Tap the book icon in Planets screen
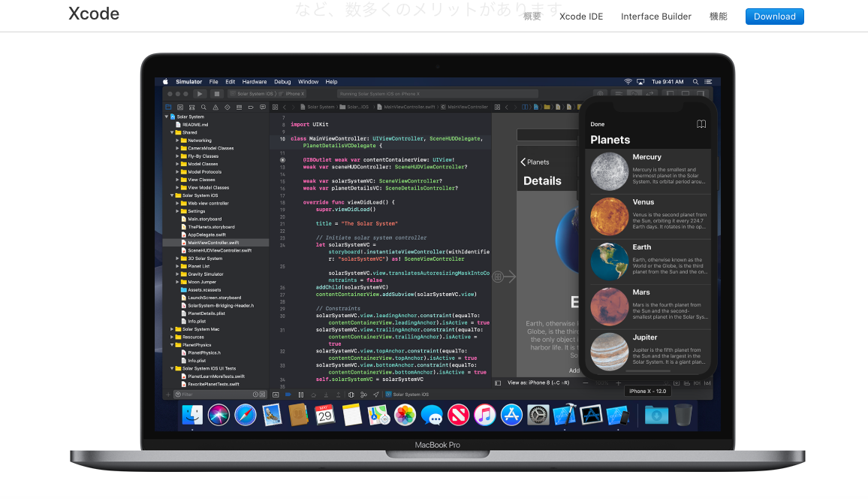868x499 pixels. 701,124
